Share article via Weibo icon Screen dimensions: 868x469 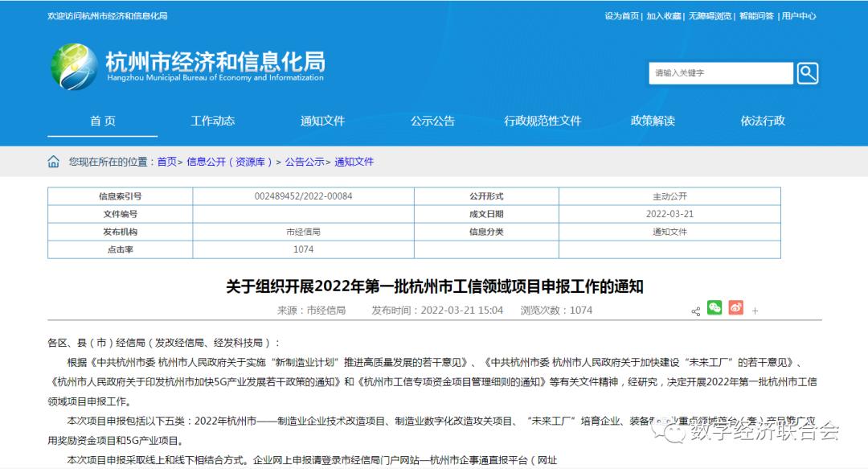(735, 307)
